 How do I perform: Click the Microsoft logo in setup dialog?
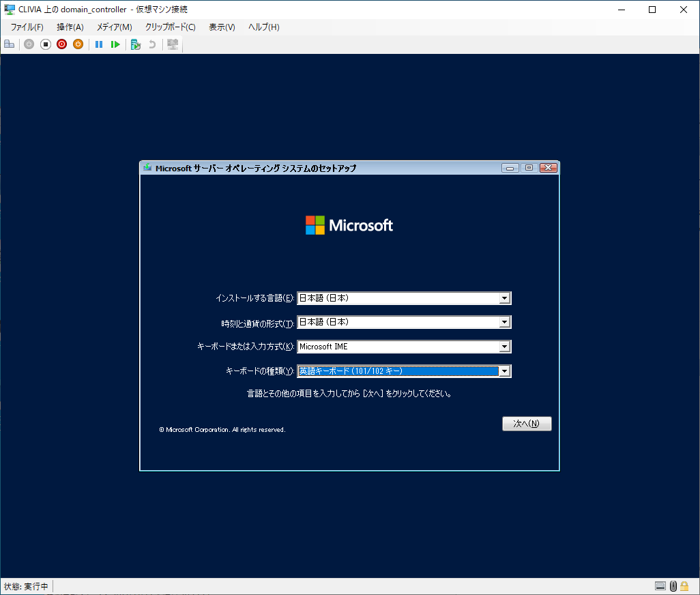(x=349, y=225)
